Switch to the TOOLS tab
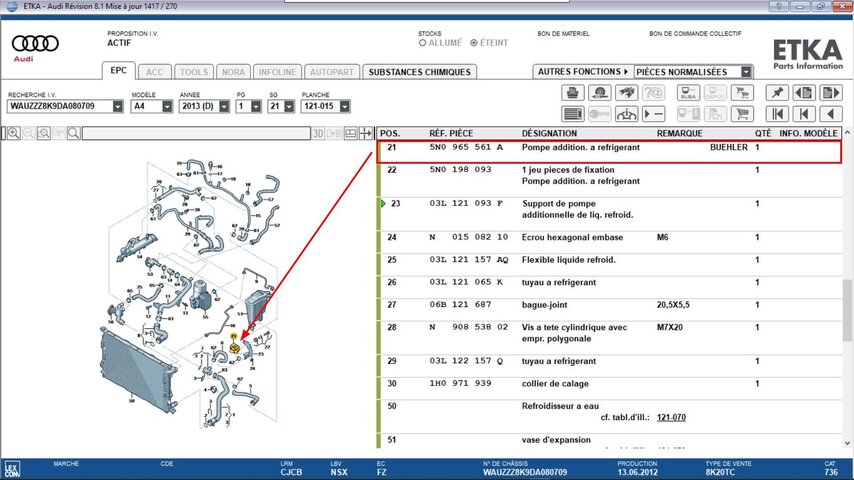This screenshot has height=480, width=854. pos(194,72)
